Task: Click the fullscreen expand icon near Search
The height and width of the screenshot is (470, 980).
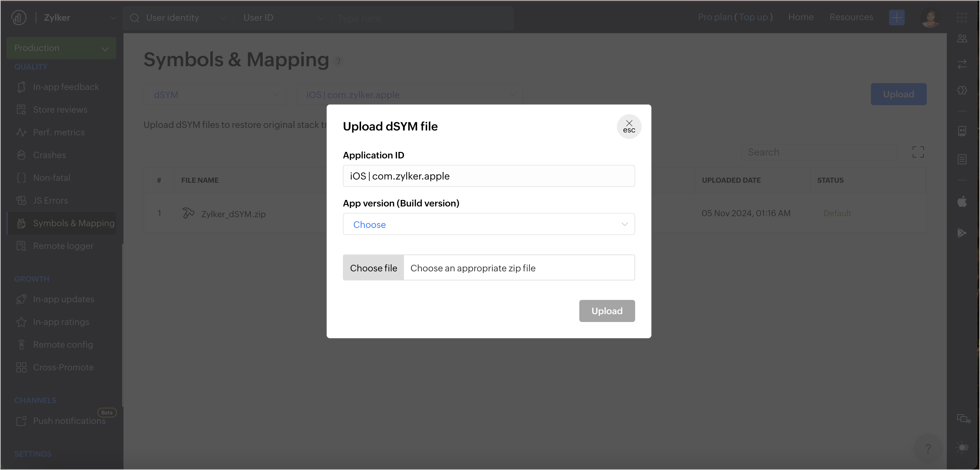Action: (x=918, y=152)
